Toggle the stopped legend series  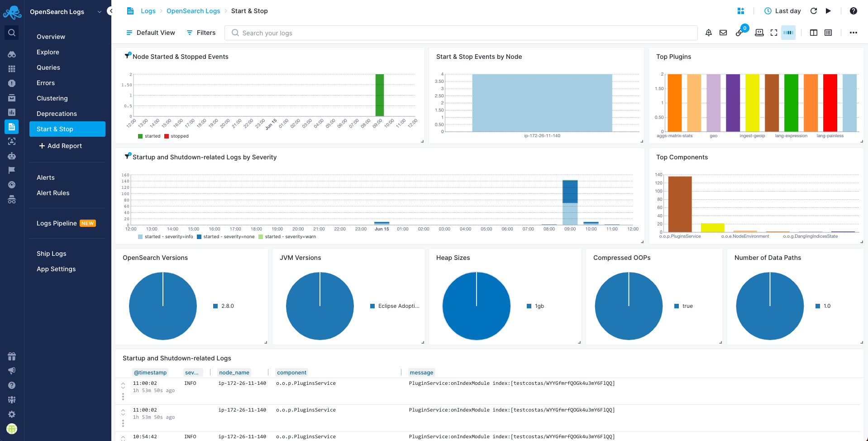[176, 136]
